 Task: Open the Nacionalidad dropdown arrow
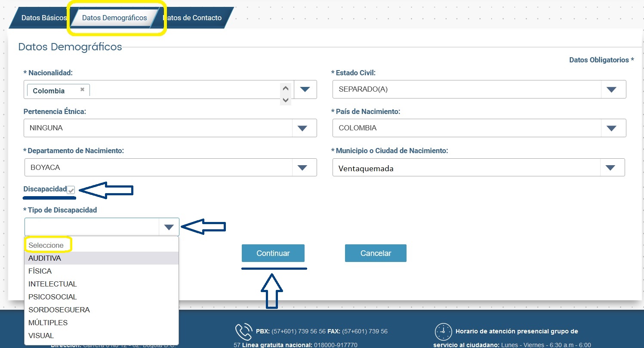tap(305, 89)
